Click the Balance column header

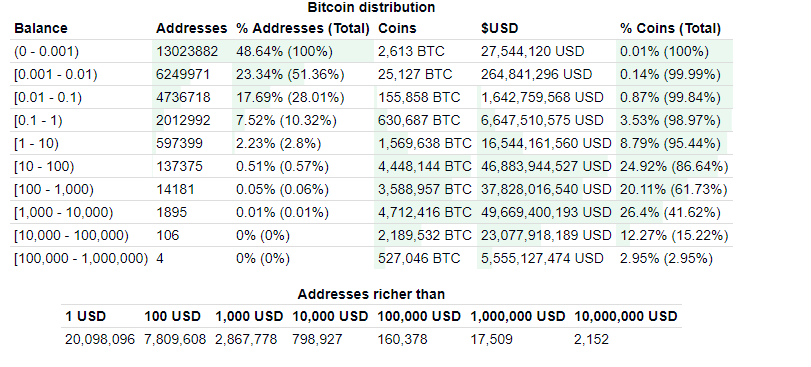click(41, 28)
